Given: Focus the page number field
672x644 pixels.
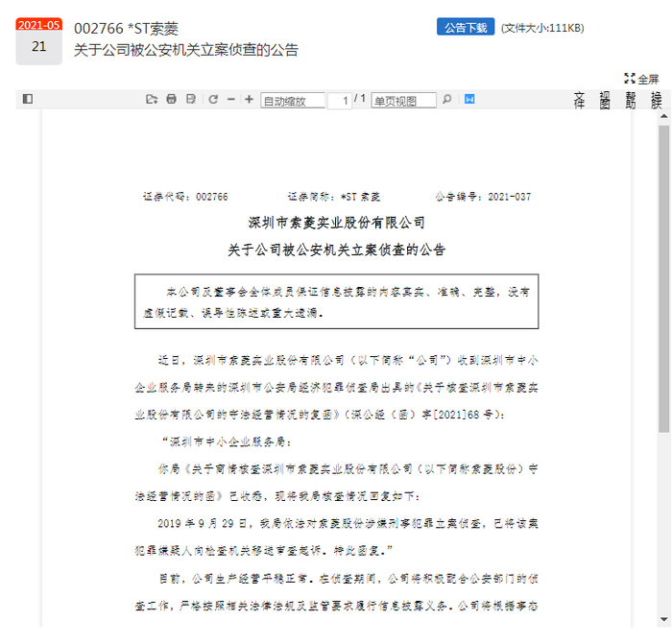Looking at the screenshot, I should click(x=340, y=101).
